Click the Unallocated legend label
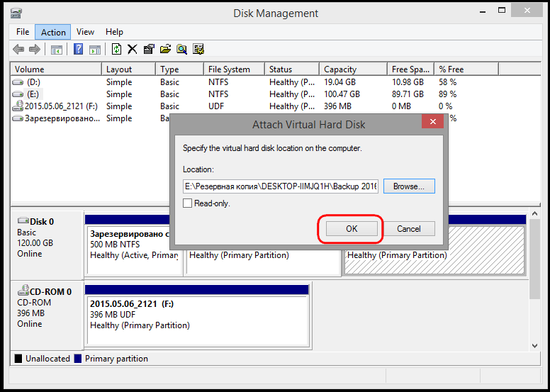 (47, 359)
